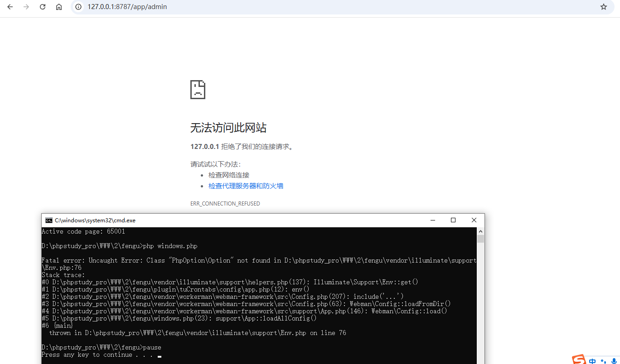Image resolution: width=620 pixels, height=364 pixels.
Task: Toggle Chinese input mode 中 indicator
Action: point(592,361)
